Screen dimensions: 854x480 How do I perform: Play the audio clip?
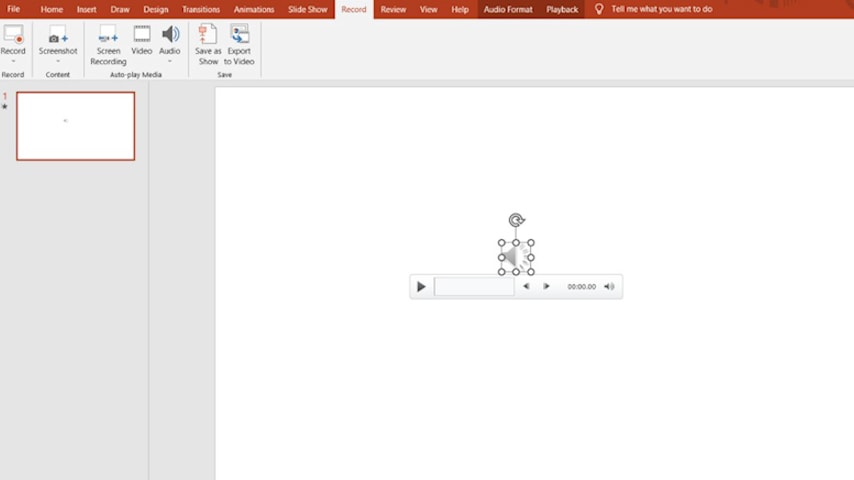click(x=421, y=287)
